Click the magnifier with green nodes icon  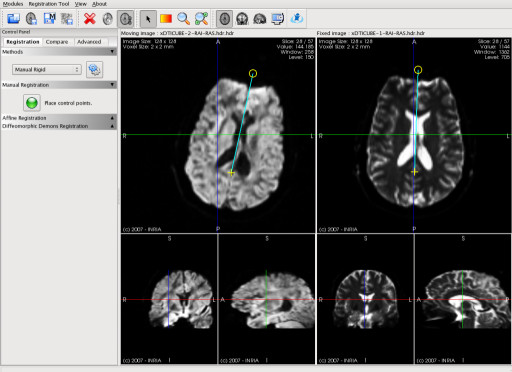pyautogui.click(x=201, y=19)
